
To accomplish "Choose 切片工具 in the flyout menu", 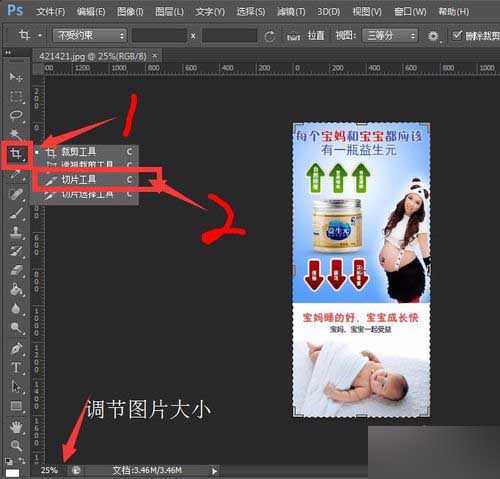I will tap(85, 180).
